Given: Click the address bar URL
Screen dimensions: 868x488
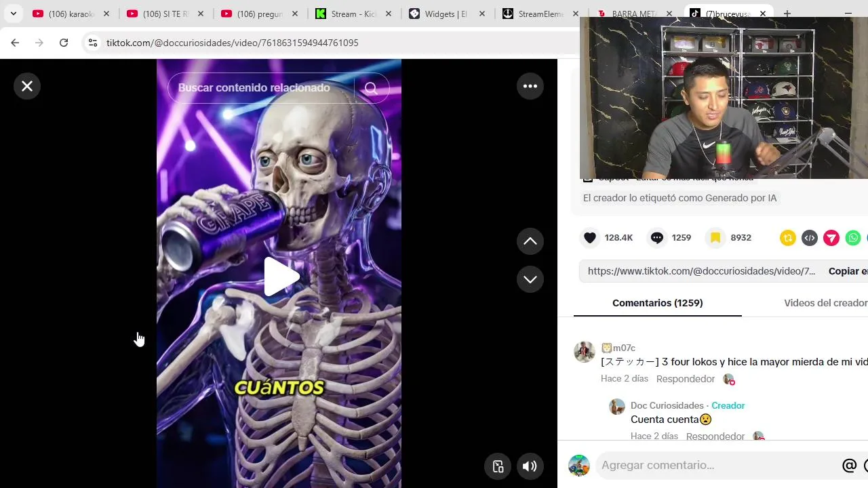Looking at the screenshot, I should point(233,43).
